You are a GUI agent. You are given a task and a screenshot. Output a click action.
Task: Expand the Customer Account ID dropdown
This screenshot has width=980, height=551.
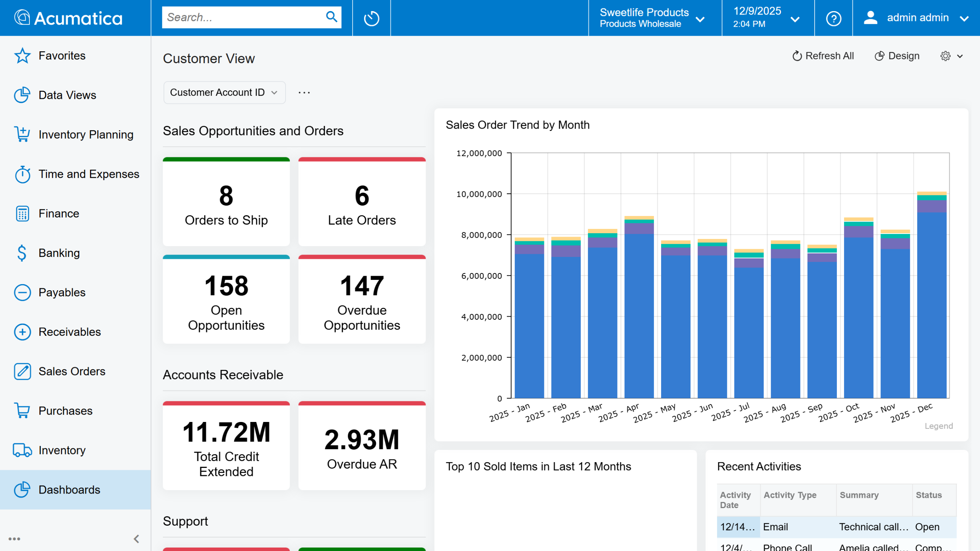[x=224, y=92]
